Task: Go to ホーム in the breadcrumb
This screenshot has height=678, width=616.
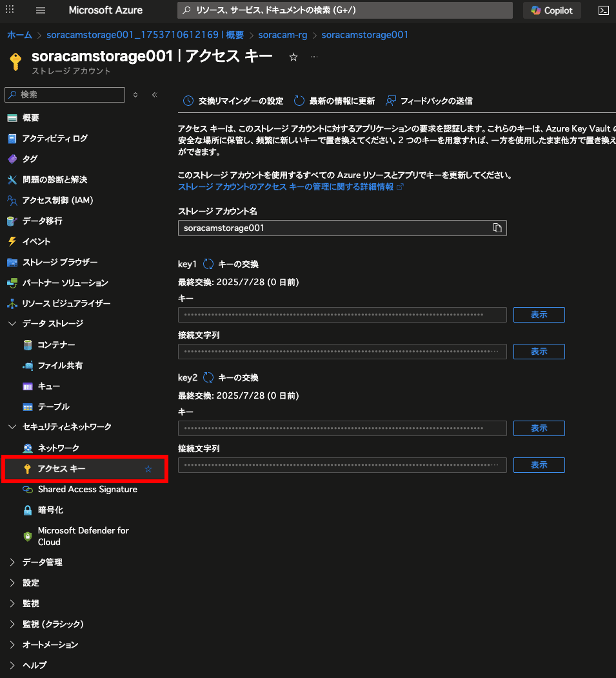Action: (x=19, y=35)
